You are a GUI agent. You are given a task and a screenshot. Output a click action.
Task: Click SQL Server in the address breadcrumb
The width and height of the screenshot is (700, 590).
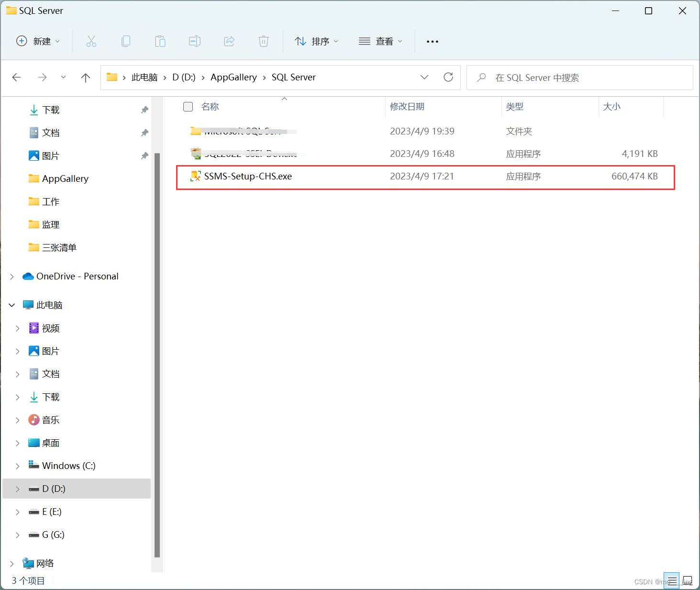pos(294,77)
